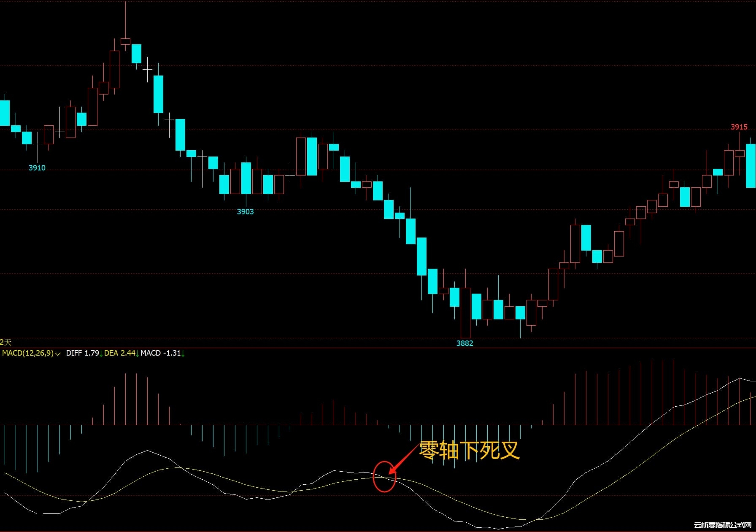The image size is (756, 532).
Task: Click the 3910 low price marker
Action: [x=37, y=168]
